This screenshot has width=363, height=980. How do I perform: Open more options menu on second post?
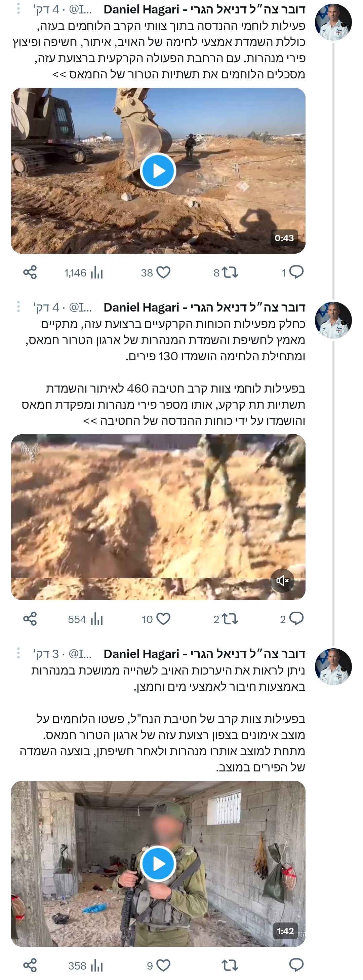(18, 306)
